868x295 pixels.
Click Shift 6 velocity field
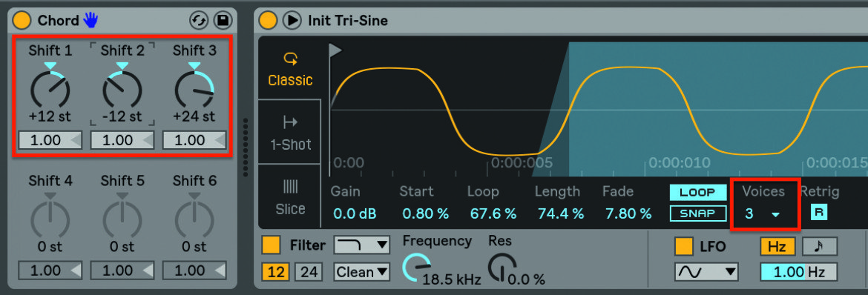[x=194, y=271]
